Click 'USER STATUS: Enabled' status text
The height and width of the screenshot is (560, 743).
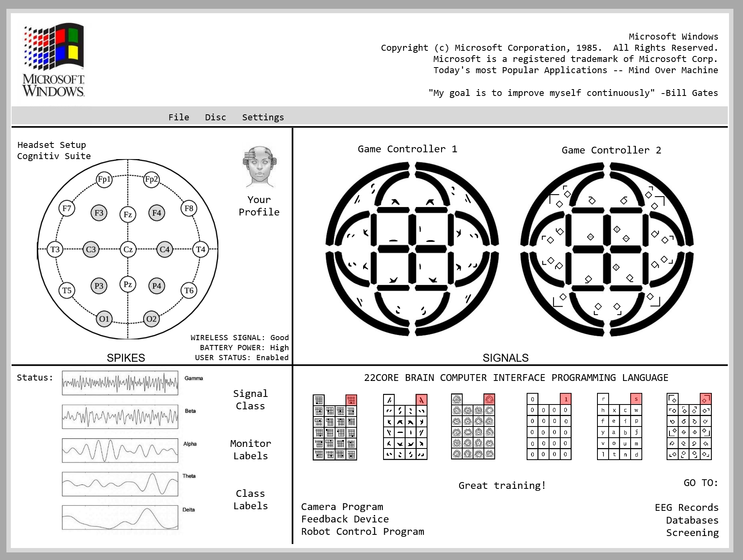click(242, 358)
